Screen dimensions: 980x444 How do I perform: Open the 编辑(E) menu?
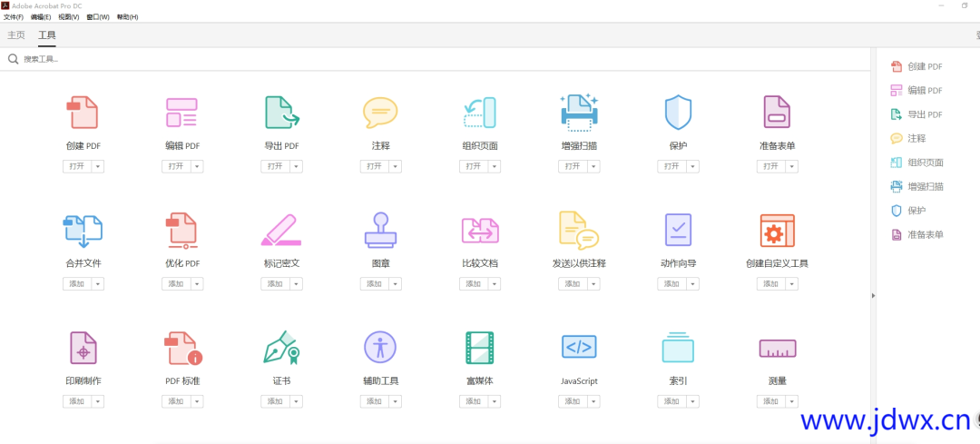[x=41, y=17]
